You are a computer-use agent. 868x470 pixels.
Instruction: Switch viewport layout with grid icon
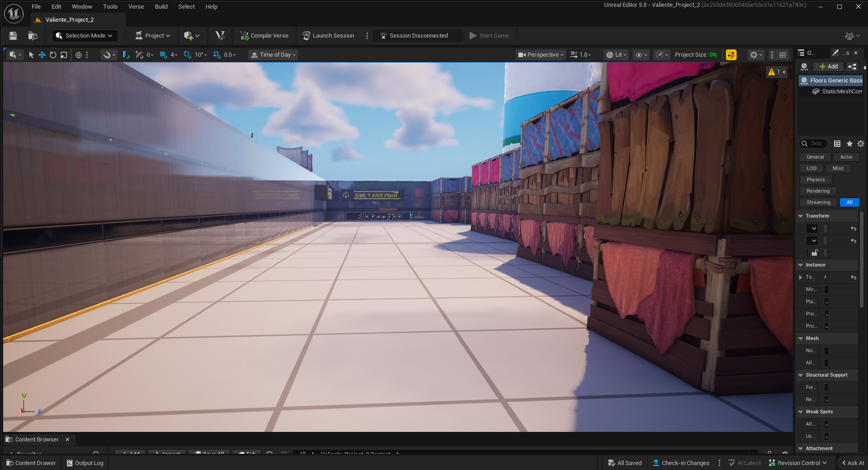[782, 55]
